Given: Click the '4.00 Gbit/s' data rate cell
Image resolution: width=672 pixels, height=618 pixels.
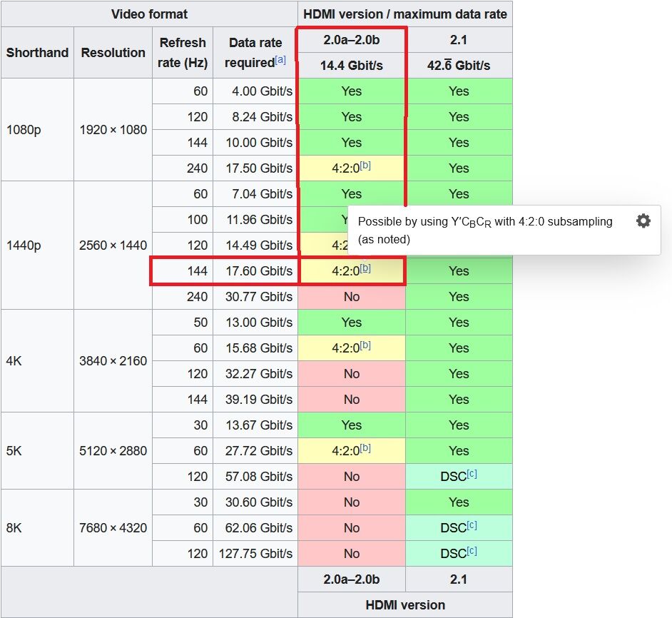Looking at the screenshot, I should pyautogui.click(x=255, y=91).
